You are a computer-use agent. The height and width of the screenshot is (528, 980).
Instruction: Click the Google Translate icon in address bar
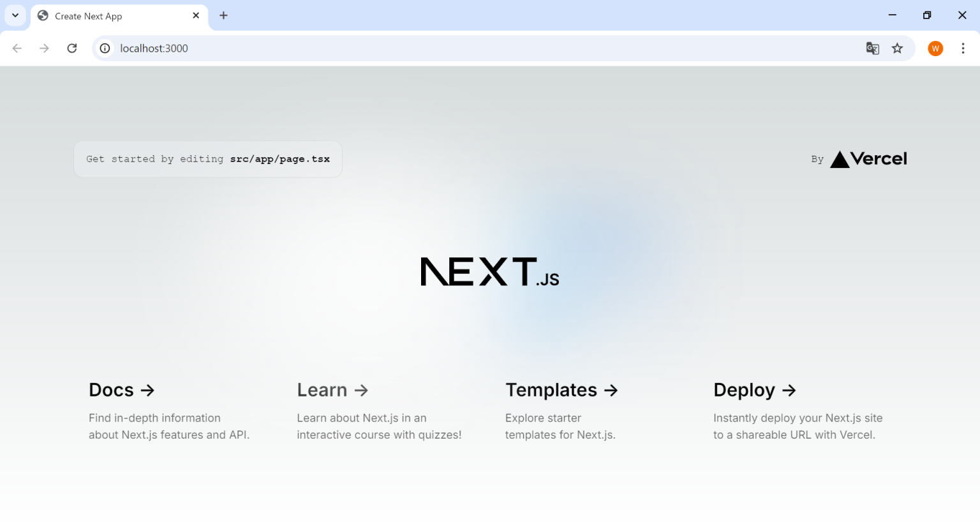872,48
